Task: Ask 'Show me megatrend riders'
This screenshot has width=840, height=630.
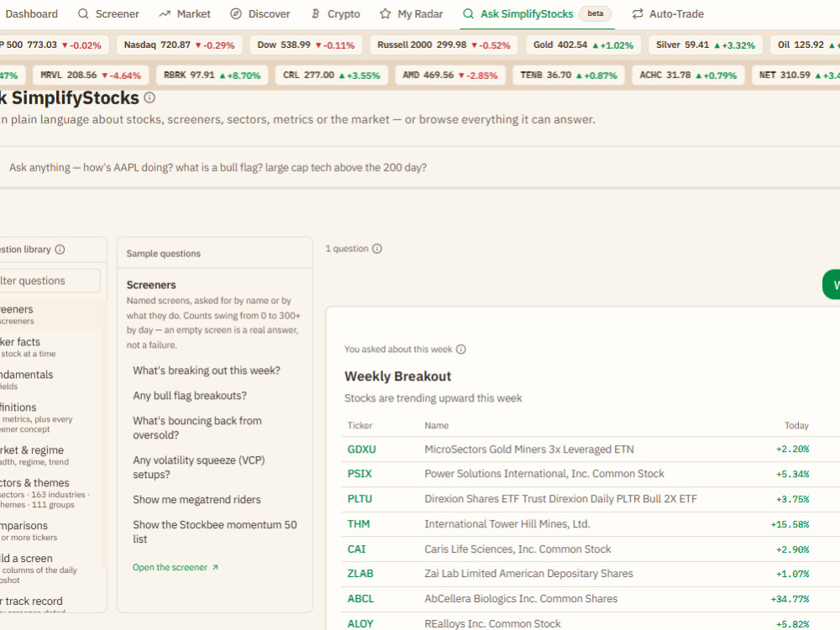Action: tap(197, 500)
